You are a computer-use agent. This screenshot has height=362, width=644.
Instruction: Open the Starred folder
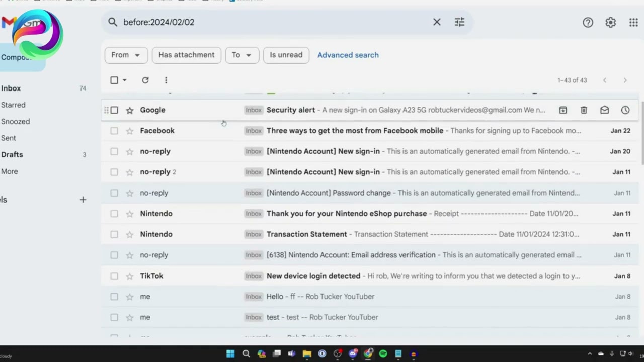tap(13, 105)
